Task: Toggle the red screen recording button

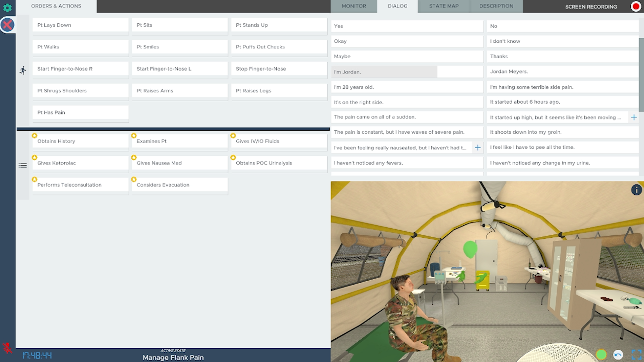Action: click(x=636, y=6)
